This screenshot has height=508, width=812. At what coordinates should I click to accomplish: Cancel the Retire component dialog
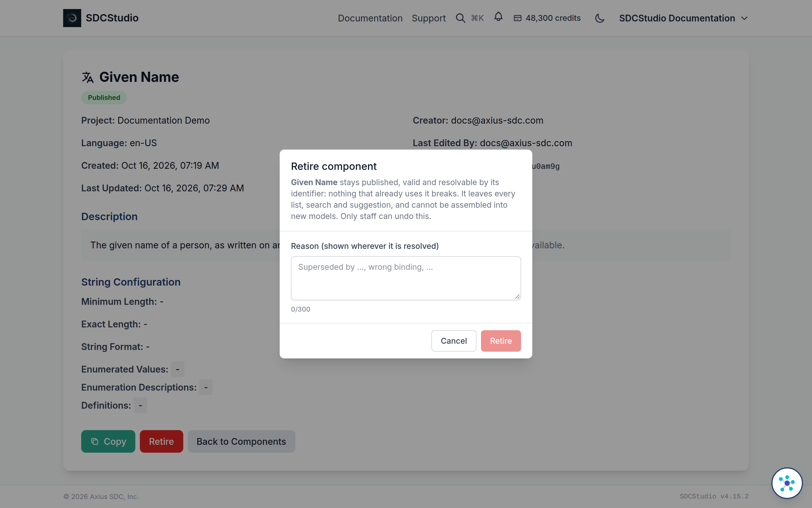454,341
